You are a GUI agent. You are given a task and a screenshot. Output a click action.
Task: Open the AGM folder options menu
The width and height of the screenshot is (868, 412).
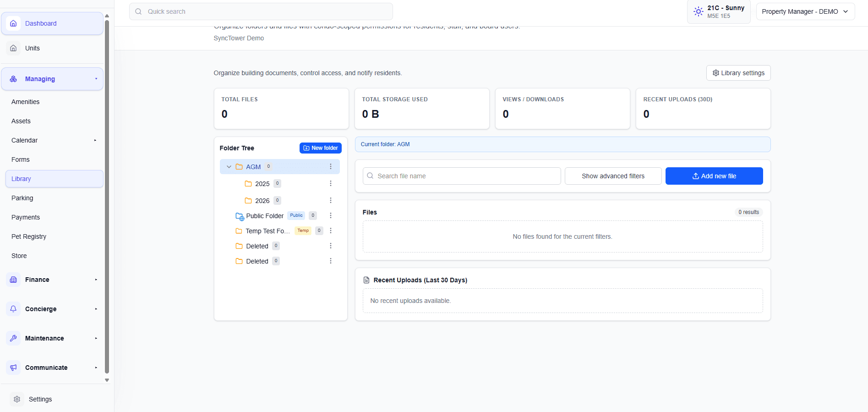[x=331, y=166]
